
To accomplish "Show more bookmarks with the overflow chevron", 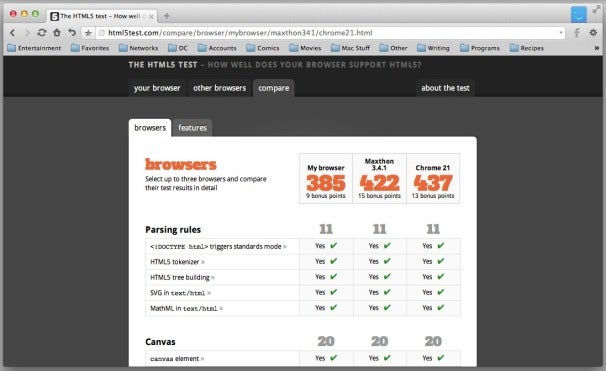I will point(597,48).
